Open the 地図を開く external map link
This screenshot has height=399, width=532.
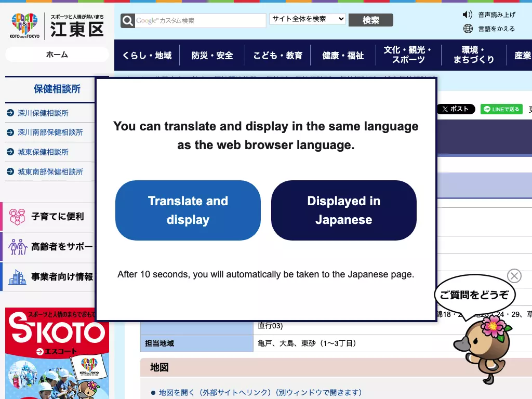pyautogui.click(x=260, y=393)
